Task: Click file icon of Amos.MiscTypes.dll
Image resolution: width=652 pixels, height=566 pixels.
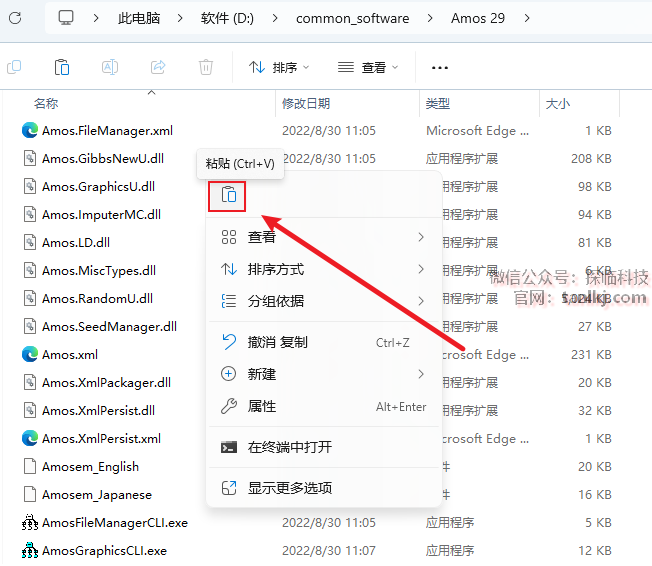Action: (30, 270)
